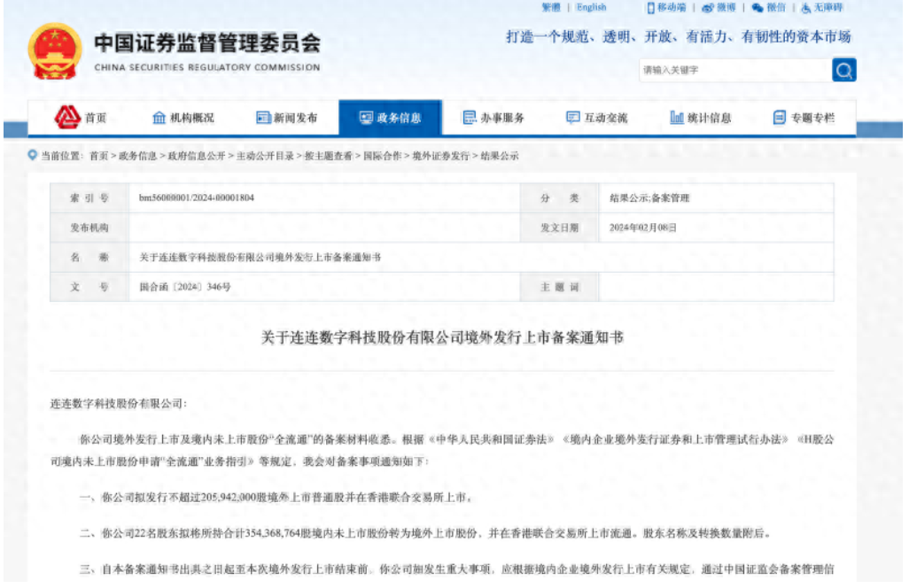Select the 政务信息 navigation tab
The height and width of the screenshot is (588, 909).
point(390,118)
